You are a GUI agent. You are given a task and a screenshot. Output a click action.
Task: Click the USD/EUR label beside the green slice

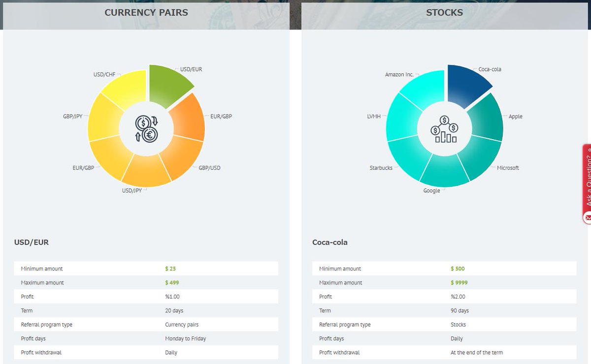[x=191, y=69]
